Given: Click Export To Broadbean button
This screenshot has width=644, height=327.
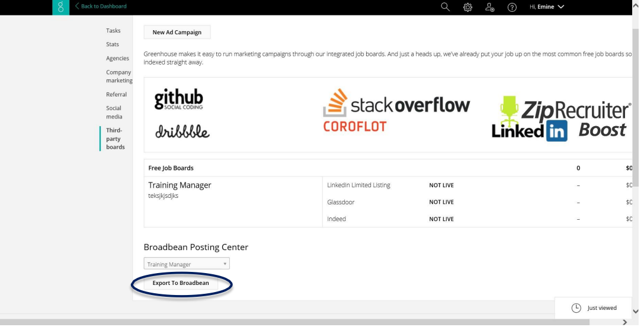Looking at the screenshot, I should [x=181, y=283].
